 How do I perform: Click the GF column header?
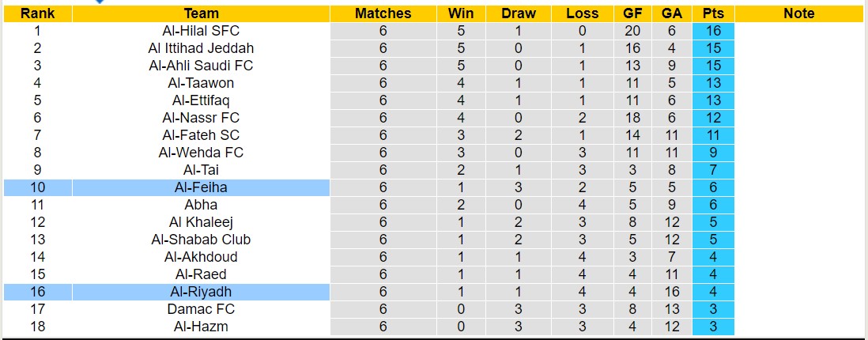click(x=633, y=13)
